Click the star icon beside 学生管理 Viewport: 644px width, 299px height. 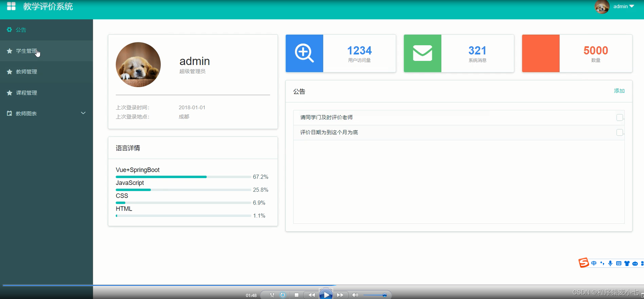tap(10, 51)
